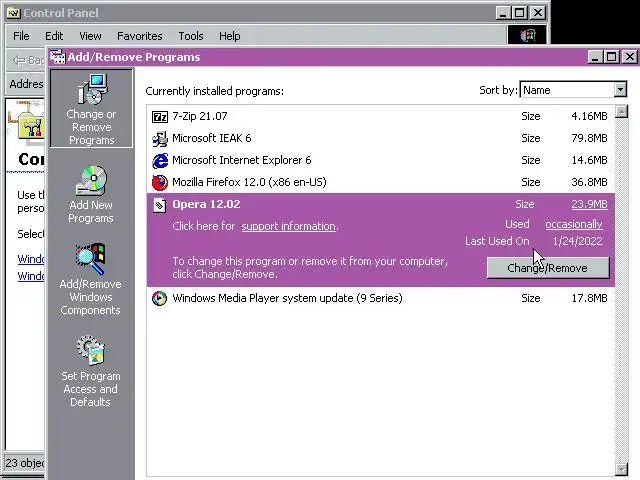The width and height of the screenshot is (640, 480).
Task: Close the Control Panel window
Action: click(538, 13)
